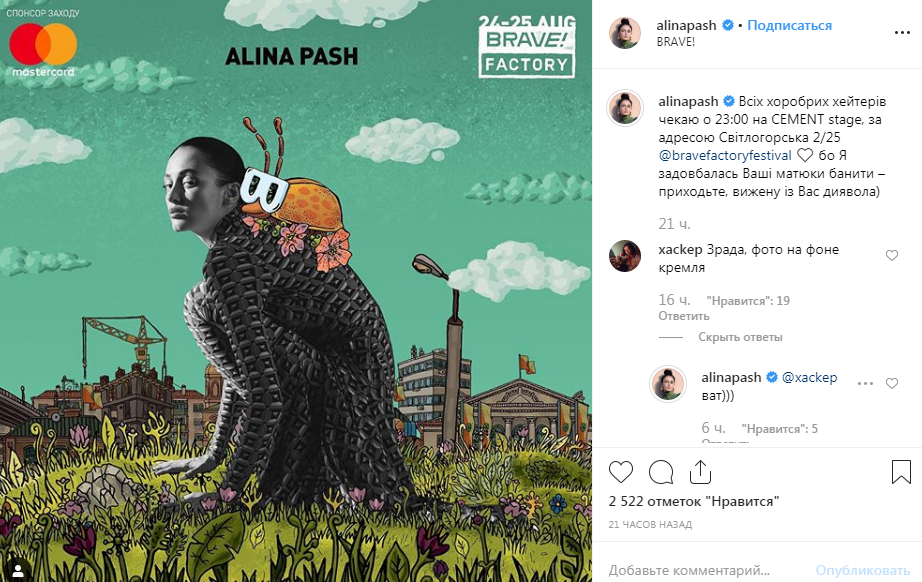Save post using the bookmark icon
Viewport: 922px width, 582px height.
(x=901, y=472)
